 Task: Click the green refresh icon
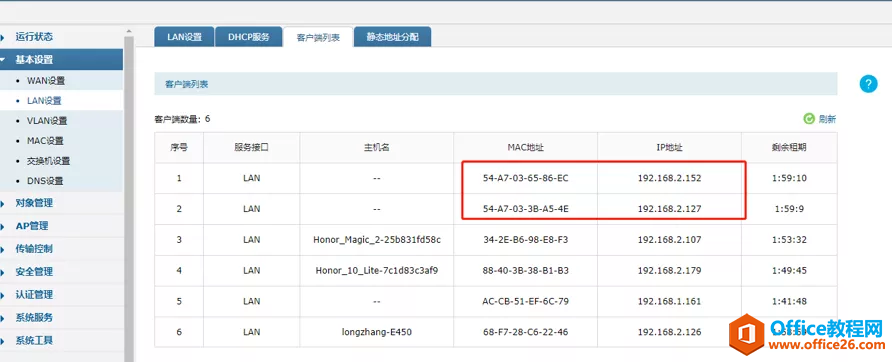point(809,119)
